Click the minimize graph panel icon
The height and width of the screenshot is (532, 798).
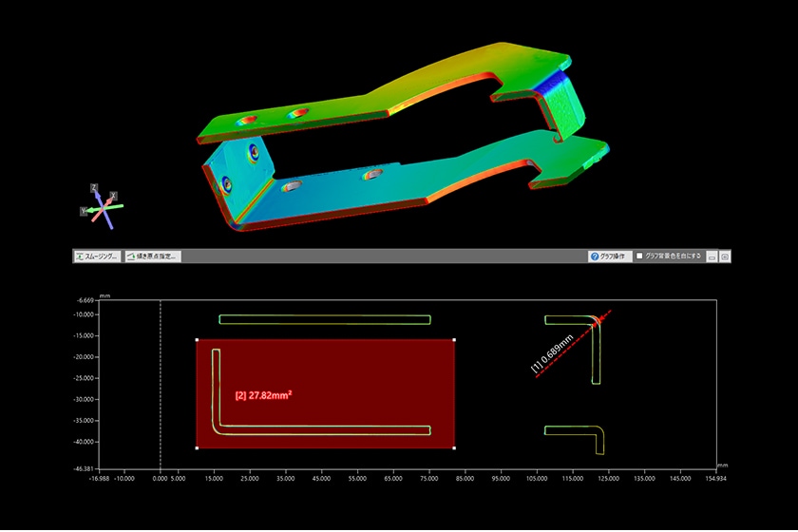[x=712, y=256]
